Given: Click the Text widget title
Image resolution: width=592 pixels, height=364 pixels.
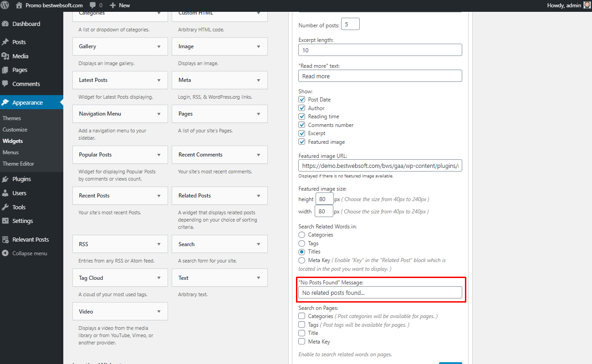Looking at the screenshot, I should [x=184, y=278].
